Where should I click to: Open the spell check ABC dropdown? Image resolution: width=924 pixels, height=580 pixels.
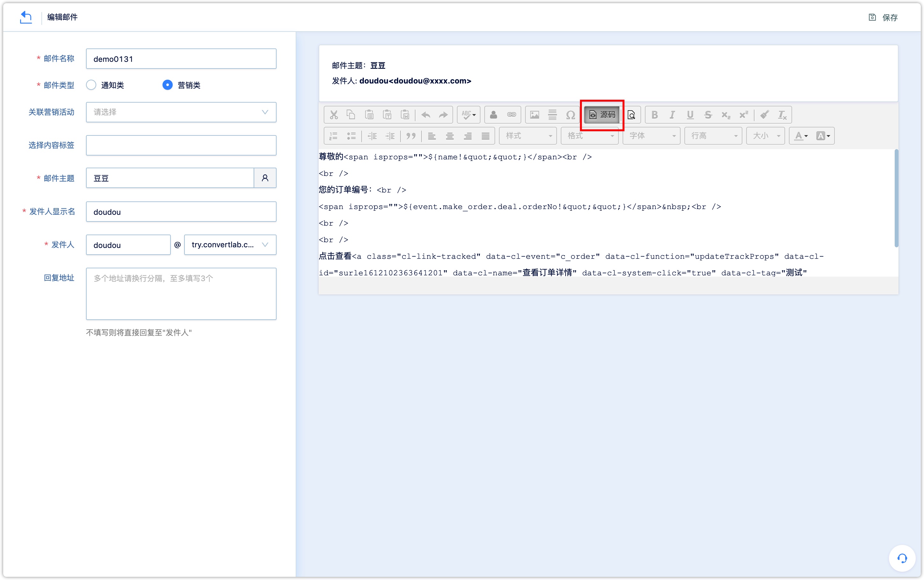coord(468,115)
